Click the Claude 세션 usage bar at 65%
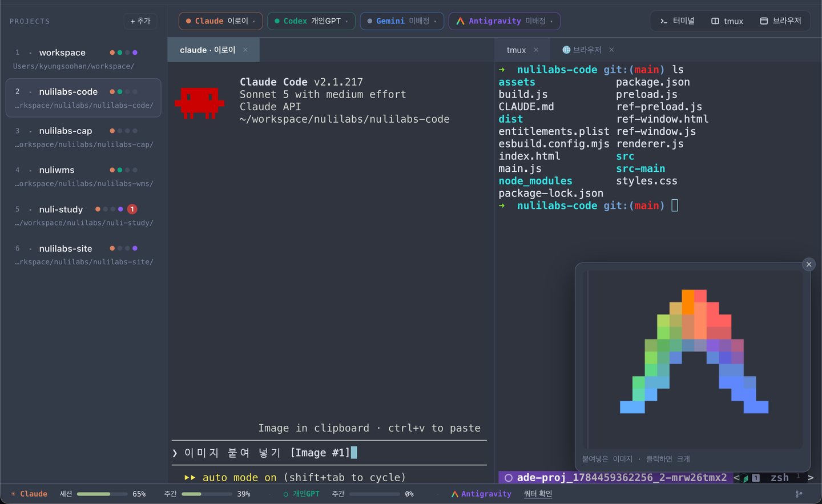This screenshot has height=504, width=822. [x=102, y=494]
